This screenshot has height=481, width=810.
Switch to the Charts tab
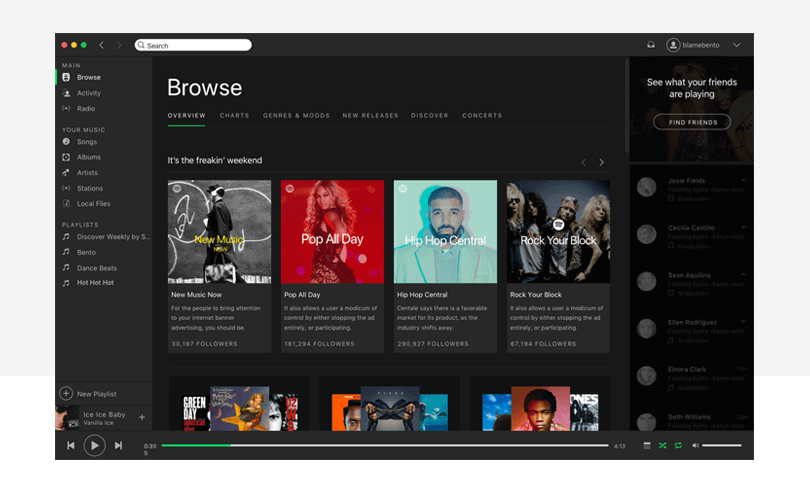(x=235, y=116)
